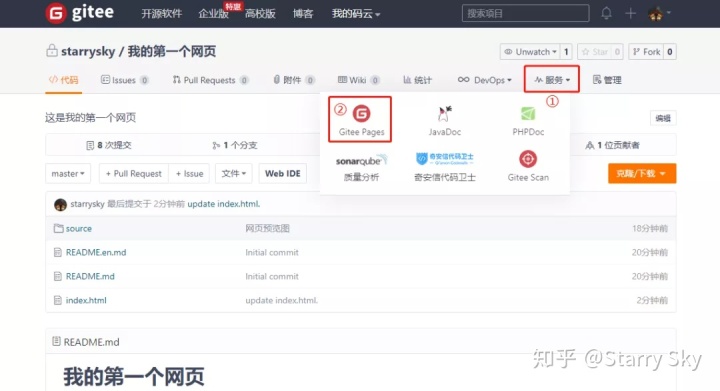
Task: Click starrysky committer name
Action: [87, 204]
